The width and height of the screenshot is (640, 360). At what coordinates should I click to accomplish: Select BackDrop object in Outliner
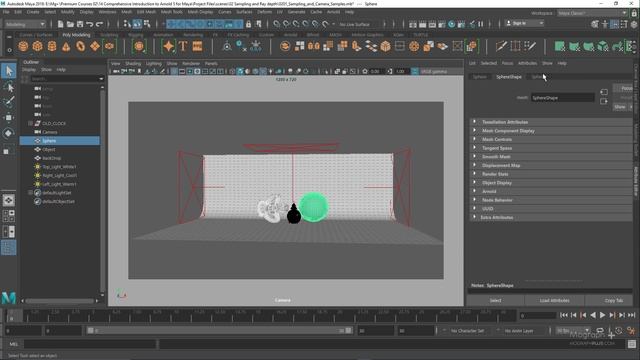pyautogui.click(x=52, y=158)
